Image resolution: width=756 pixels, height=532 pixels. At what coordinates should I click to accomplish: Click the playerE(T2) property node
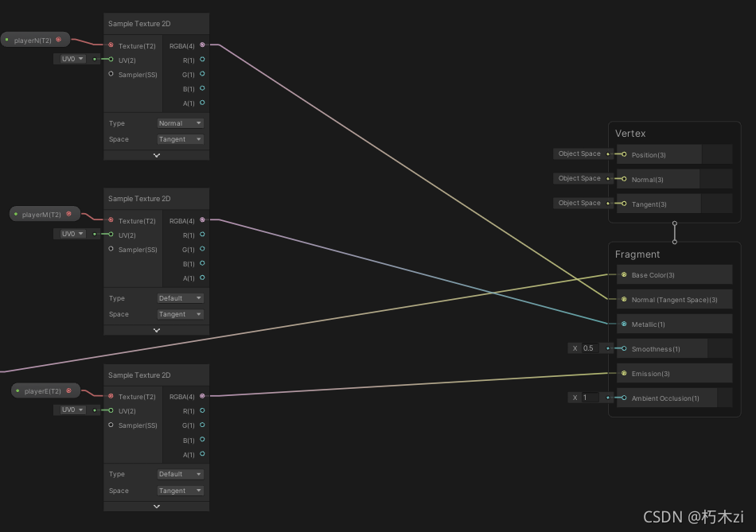coord(45,390)
